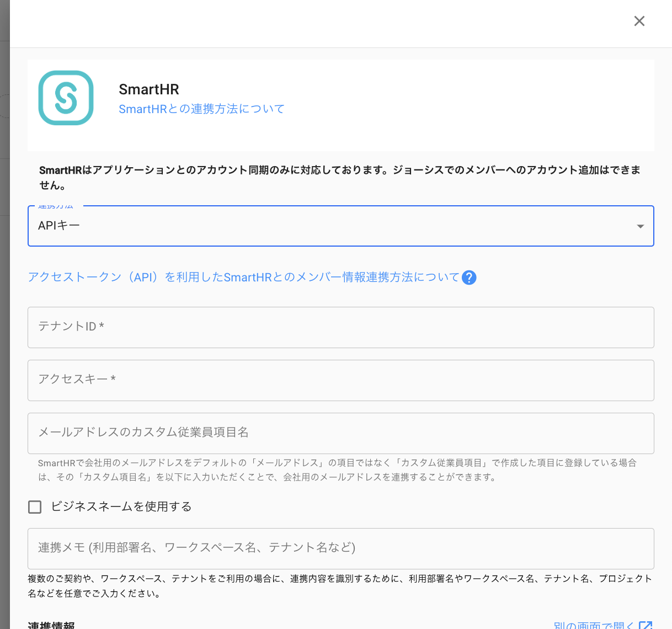Click the external link icon beside 別の画面で開く
This screenshot has width=672, height=629.
(x=645, y=625)
